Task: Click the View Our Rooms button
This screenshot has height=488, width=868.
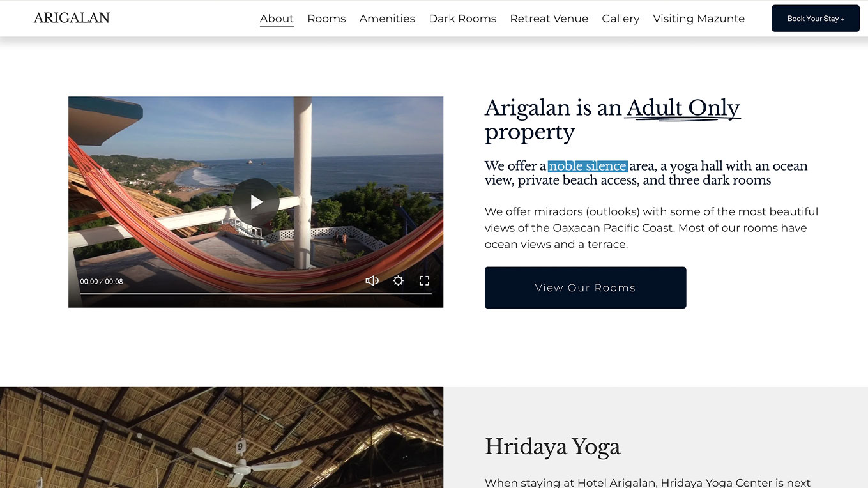Action: (585, 287)
